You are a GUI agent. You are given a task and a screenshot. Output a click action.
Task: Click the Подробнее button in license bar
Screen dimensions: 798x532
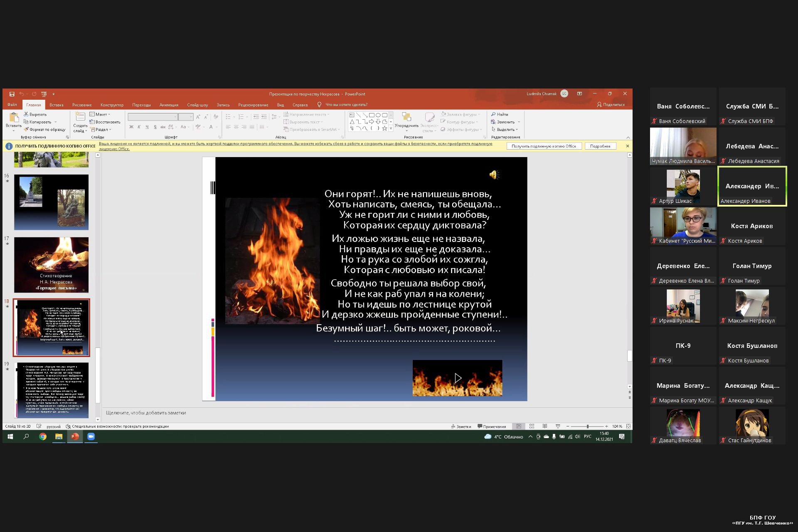coord(600,146)
